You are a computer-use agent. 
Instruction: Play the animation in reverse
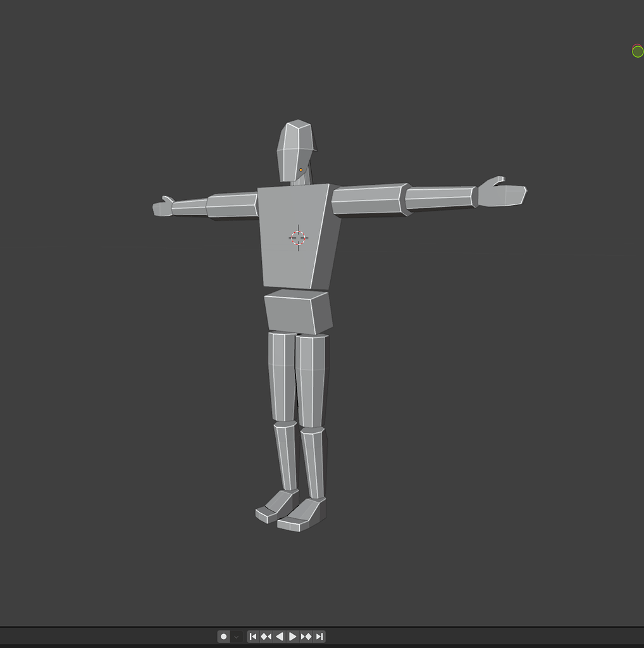(x=279, y=637)
